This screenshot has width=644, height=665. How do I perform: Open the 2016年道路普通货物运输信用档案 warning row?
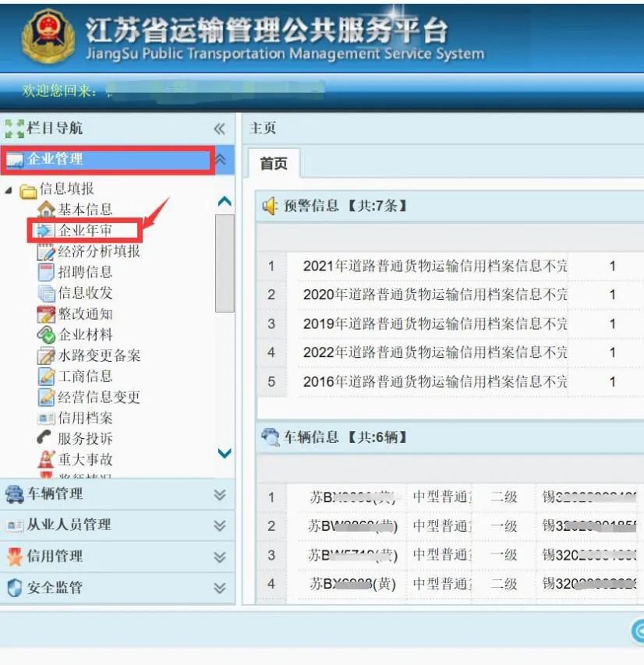point(434,382)
